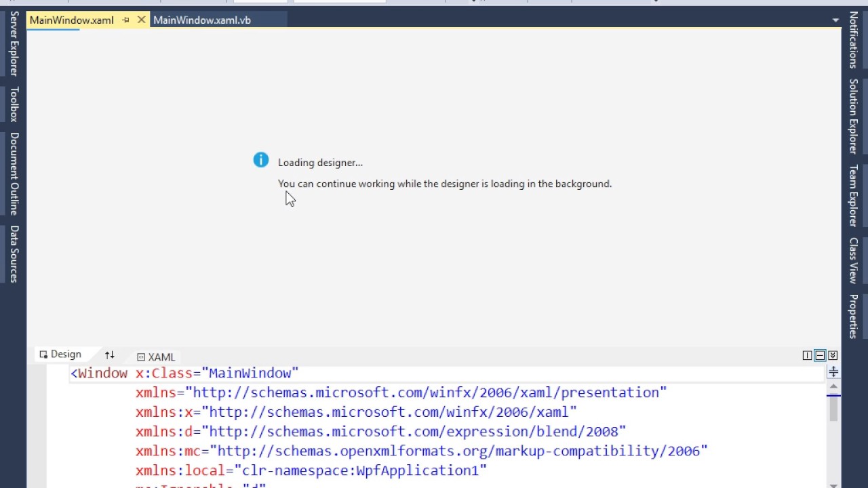The image size is (868, 488).
Task: Swap the Design and XAML panes
Action: pyautogui.click(x=110, y=355)
